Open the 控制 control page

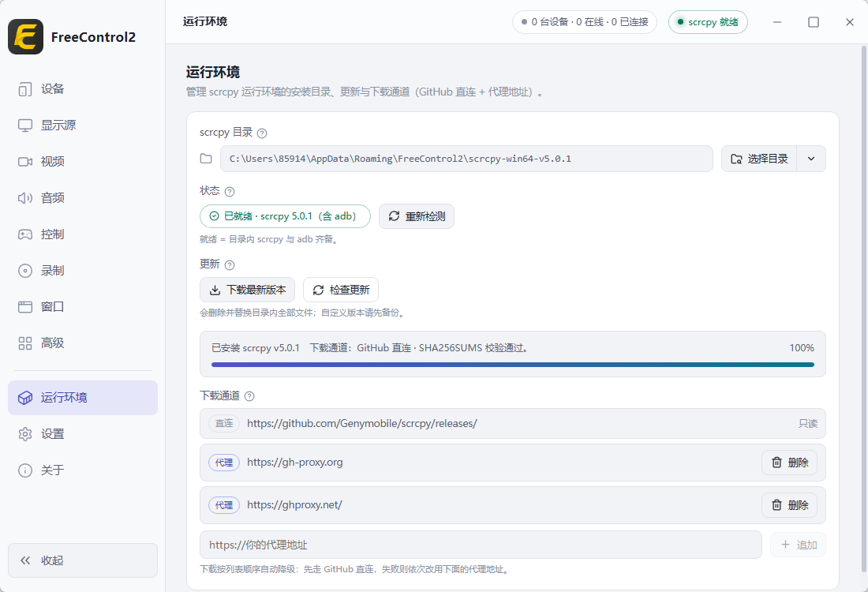click(83, 234)
